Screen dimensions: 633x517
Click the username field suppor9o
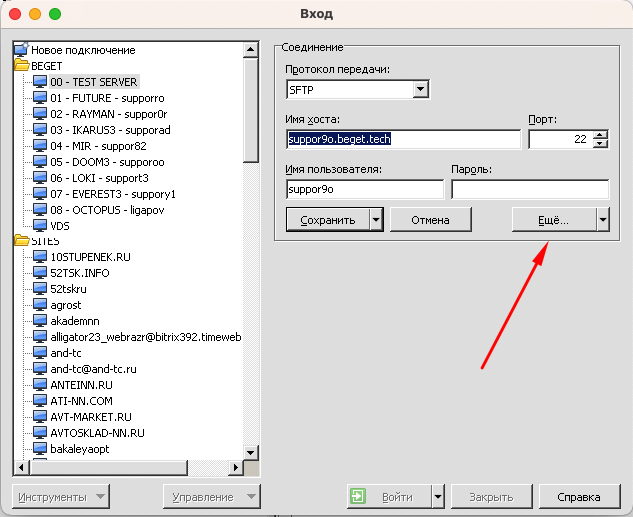(x=365, y=189)
